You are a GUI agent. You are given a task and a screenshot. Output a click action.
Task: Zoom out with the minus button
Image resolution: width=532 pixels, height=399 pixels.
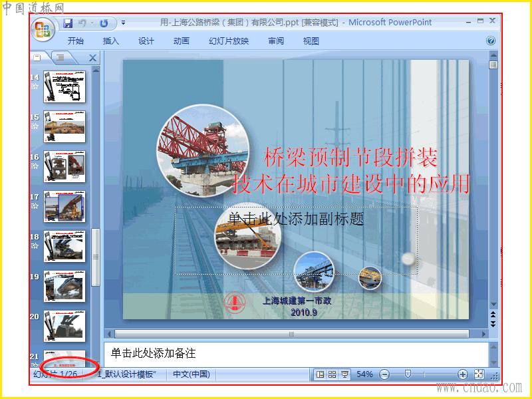tap(384, 374)
